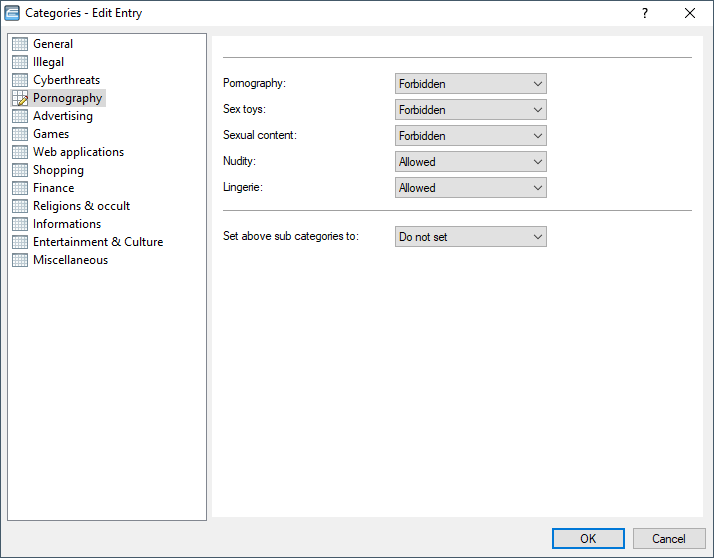Click the help question mark button
714x558 pixels.
pyautogui.click(x=645, y=13)
